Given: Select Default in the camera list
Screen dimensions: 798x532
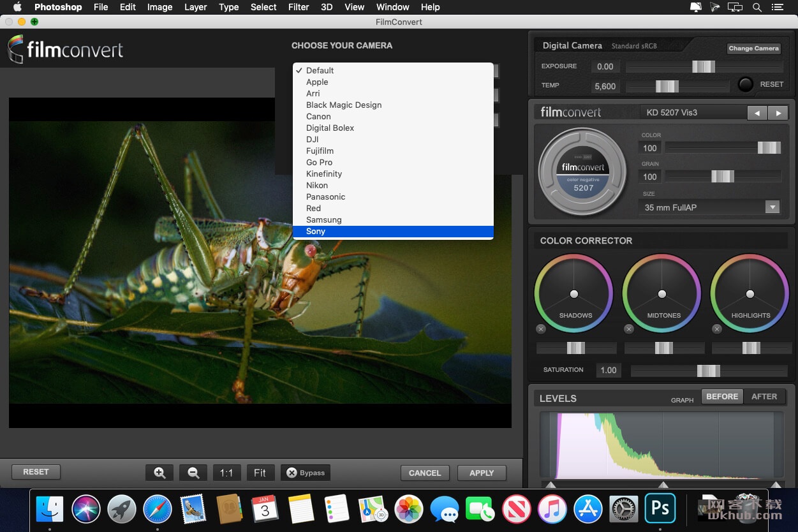Looking at the screenshot, I should 393,70.
